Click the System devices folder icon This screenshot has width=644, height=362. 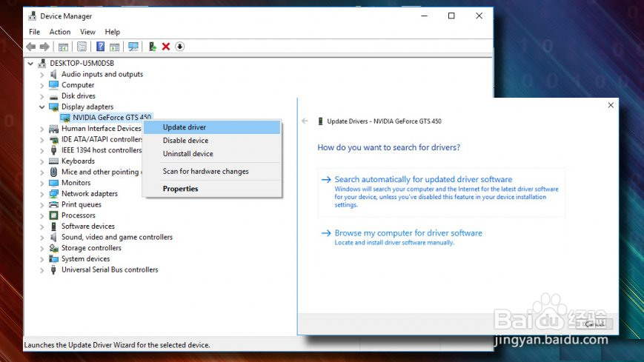pyautogui.click(x=53, y=258)
